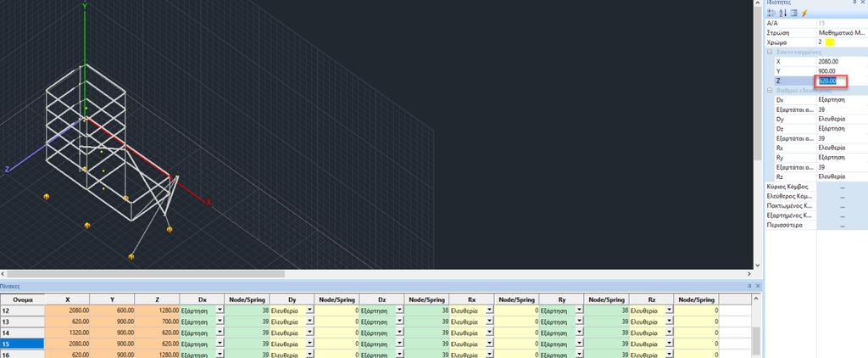Click the viewport horizontal scrollbar thumb

[x=146, y=274]
